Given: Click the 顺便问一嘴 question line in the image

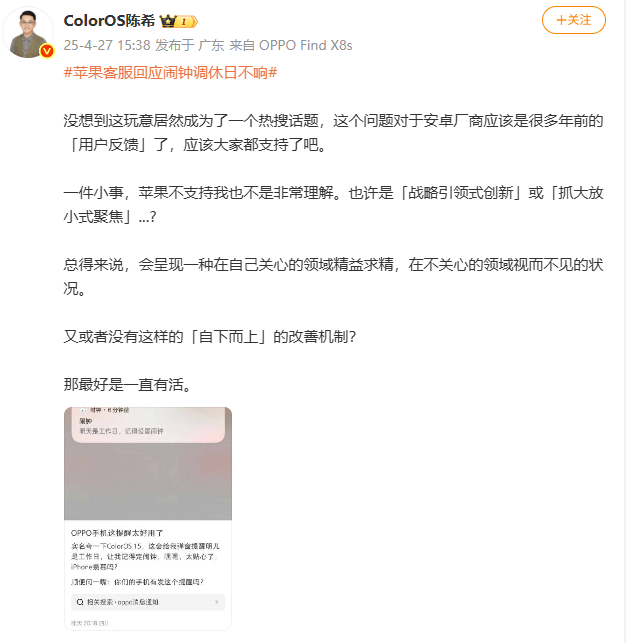Looking at the screenshot, I should click(137, 582).
